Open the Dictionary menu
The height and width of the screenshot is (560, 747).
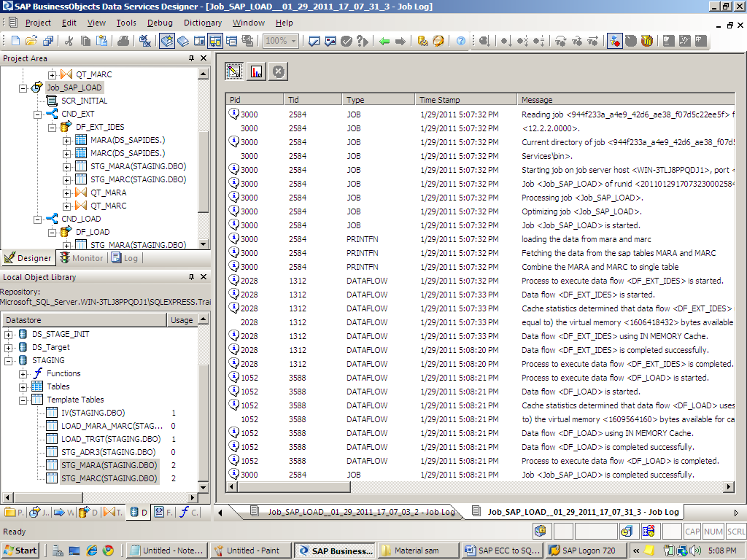[x=203, y=23]
